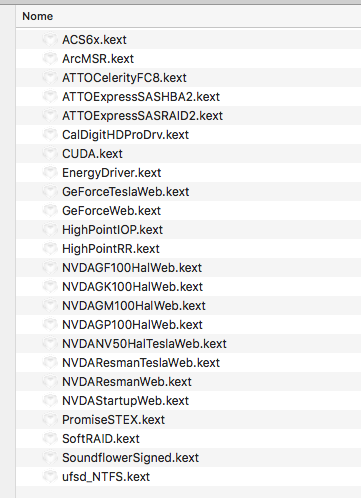This screenshot has height=498, width=361.
Task: Select the file name ArcMSR.kext
Action: [98, 59]
